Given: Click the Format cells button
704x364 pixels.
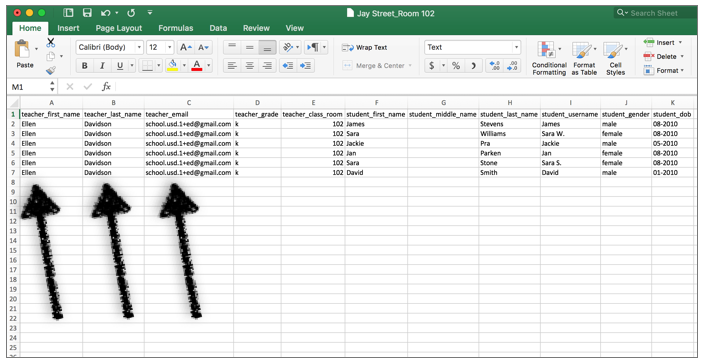Looking at the screenshot, I should (663, 70).
